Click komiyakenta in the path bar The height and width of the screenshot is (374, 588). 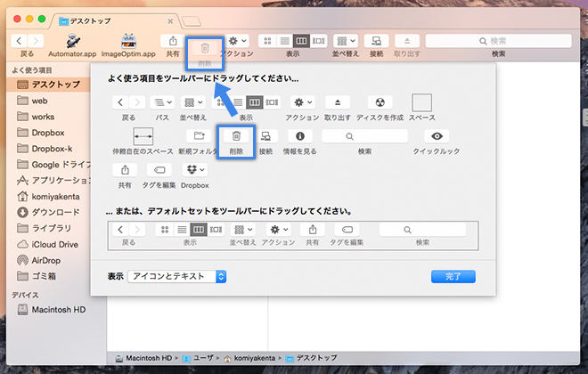pyautogui.click(x=249, y=358)
